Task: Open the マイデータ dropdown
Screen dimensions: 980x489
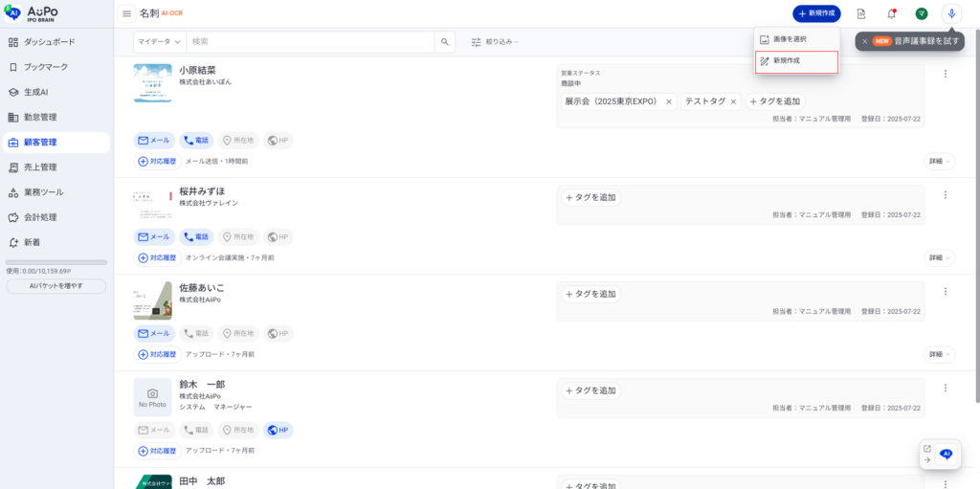Action: tap(159, 42)
